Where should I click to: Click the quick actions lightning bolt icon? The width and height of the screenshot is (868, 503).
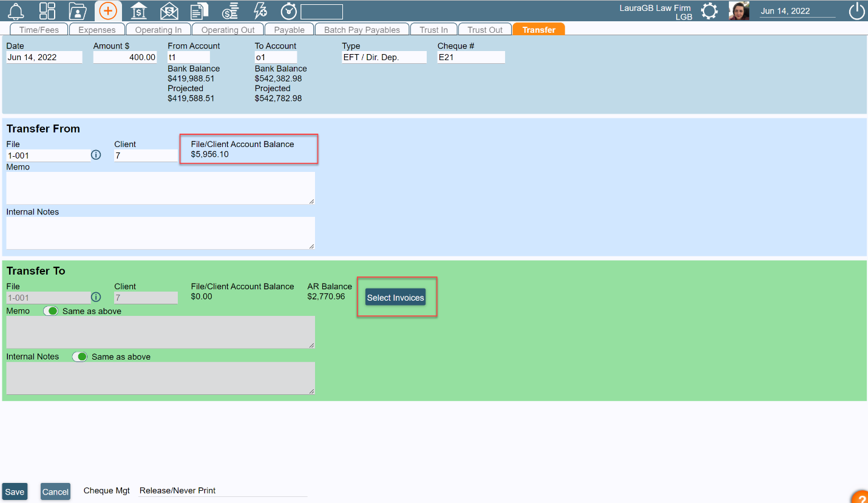pos(260,10)
